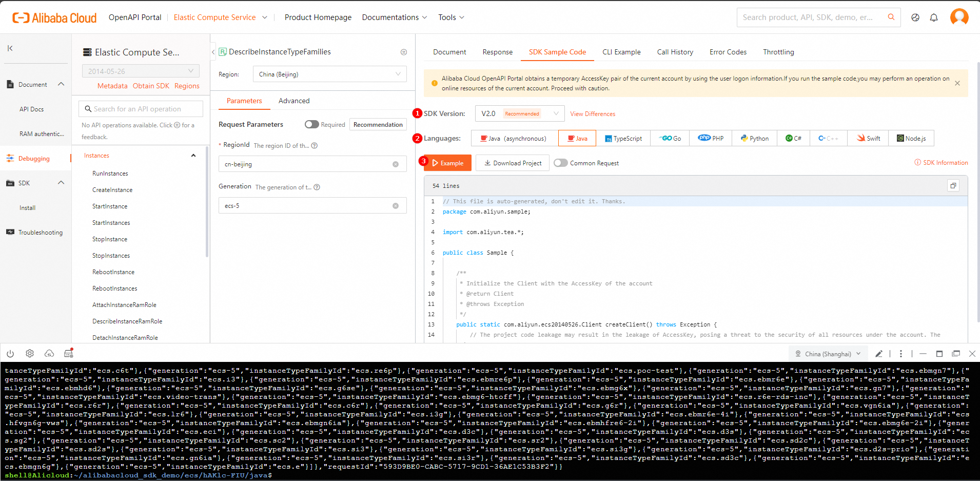
Task: Copy the sample code with copy icon
Action: point(953,186)
